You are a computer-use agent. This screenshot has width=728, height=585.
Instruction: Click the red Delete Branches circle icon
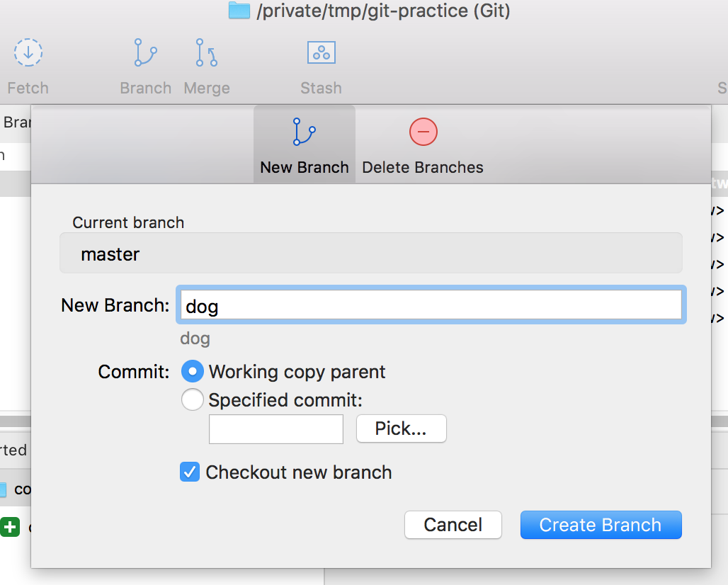click(x=422, y=131)
